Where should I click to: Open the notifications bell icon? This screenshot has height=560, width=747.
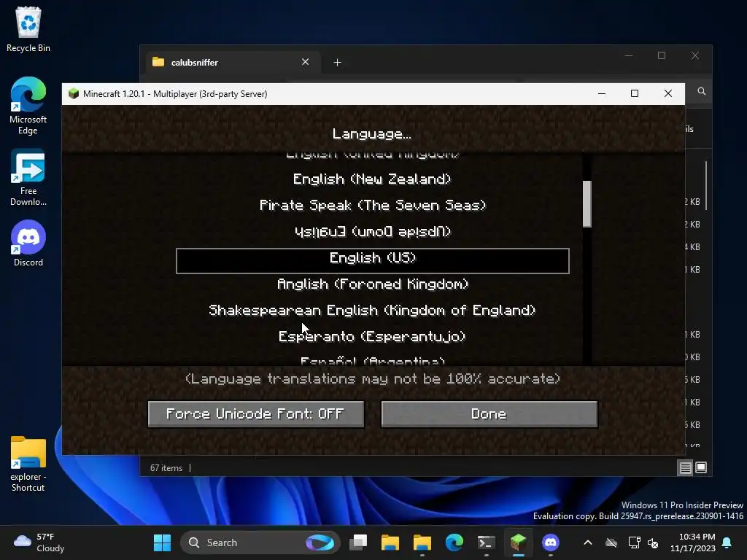pos(727,542)
